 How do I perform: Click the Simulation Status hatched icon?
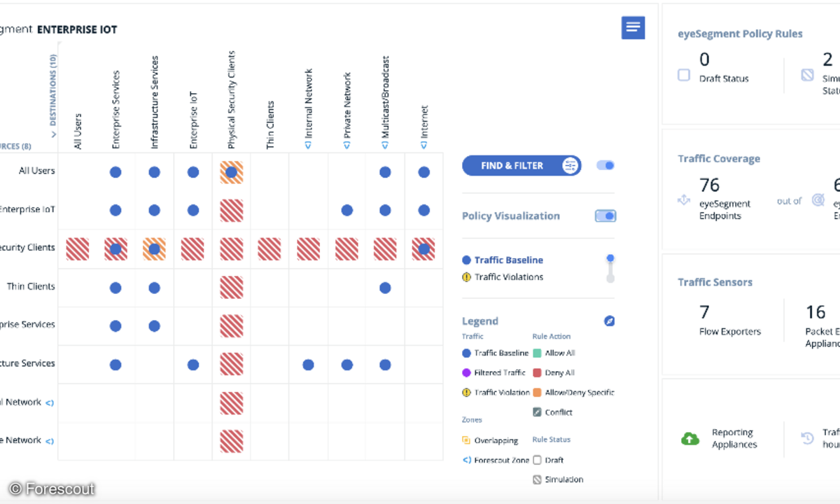click(807, 75)
